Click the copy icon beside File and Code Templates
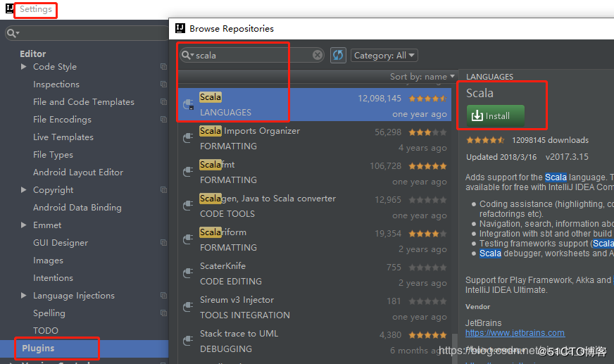The width and height of the screenshot is (614, 364). click(x=163, y=102)
